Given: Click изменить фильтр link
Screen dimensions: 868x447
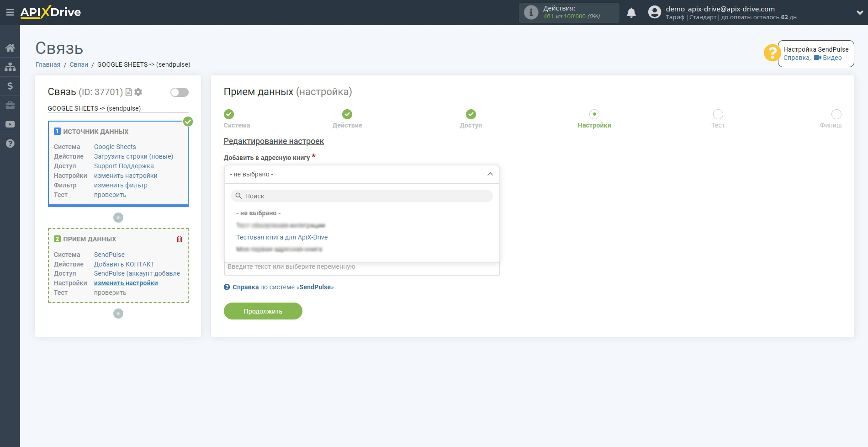Looking at the screenshot, I should pos(121,185).
